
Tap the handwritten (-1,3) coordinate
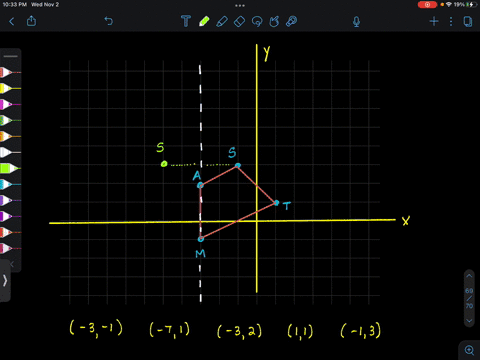click(361, 331)
